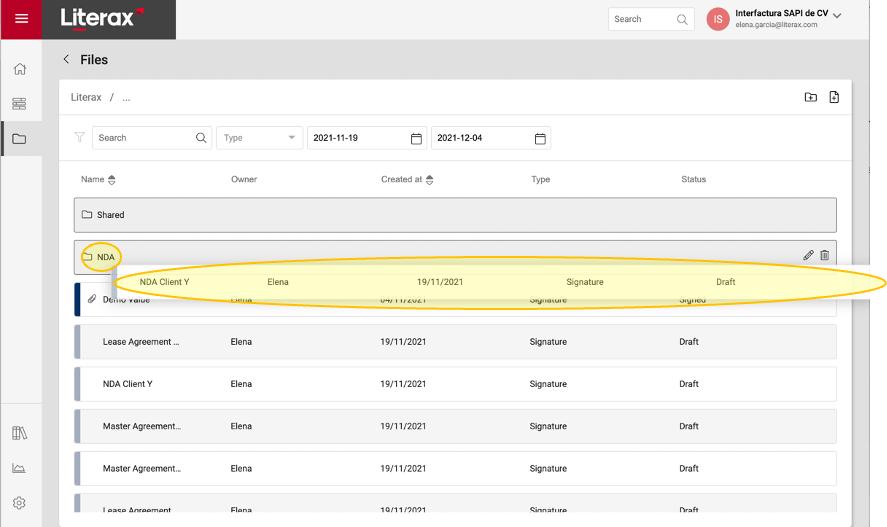Screen dimensions: 887x527
Task: Delete the NDA folder with trash icon
Action: [825, 256]
